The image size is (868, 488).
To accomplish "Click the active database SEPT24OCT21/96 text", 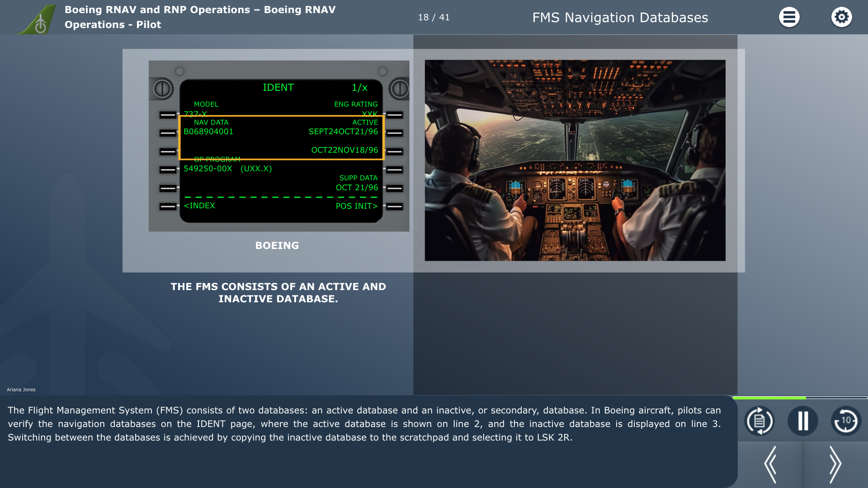I will coord(343,131).
